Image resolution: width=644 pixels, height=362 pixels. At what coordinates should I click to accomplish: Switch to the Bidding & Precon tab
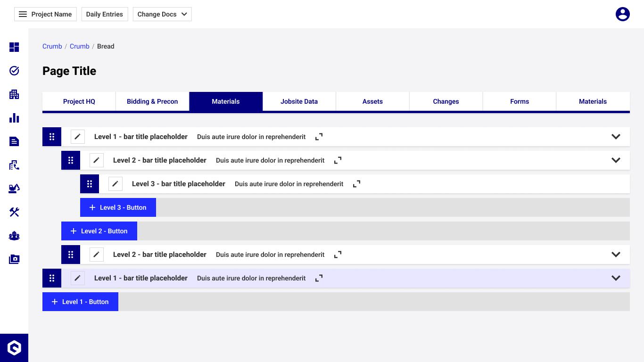[152, 101]
